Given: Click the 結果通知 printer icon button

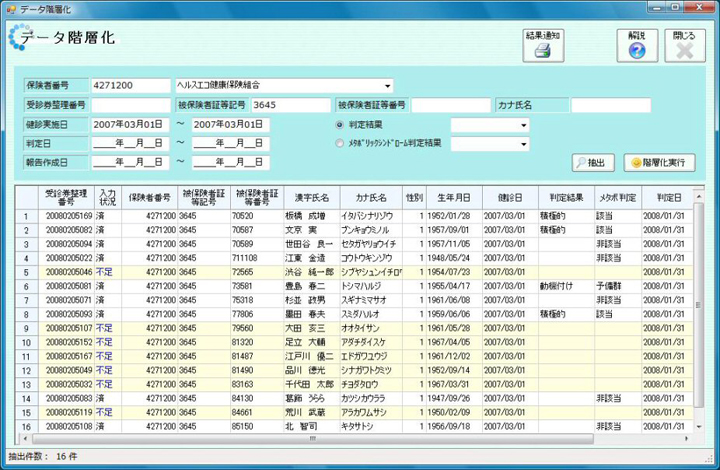Looking at the screenshot, I should click(543, 46).
